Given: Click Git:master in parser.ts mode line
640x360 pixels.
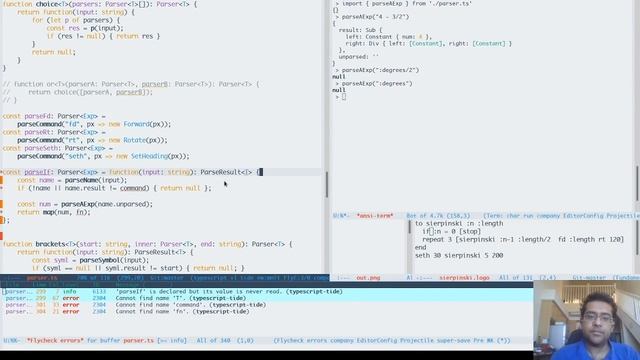Looking at the screenshot, I should tap(167, 278).
